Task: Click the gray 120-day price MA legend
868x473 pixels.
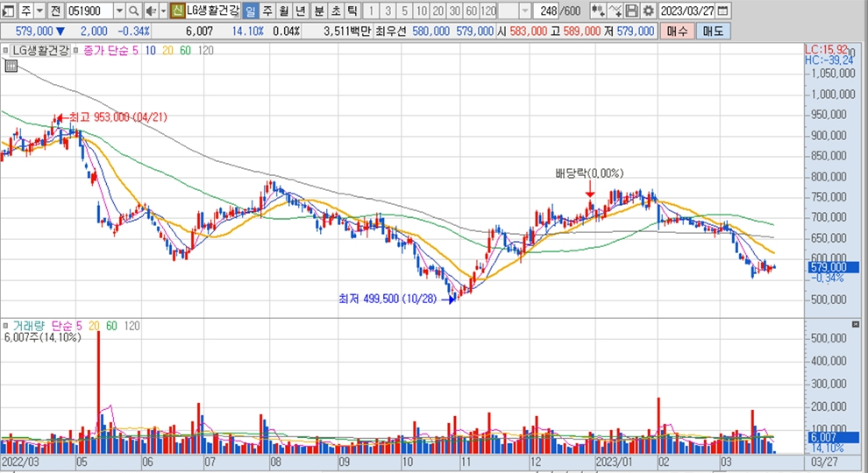Action: 205,50
